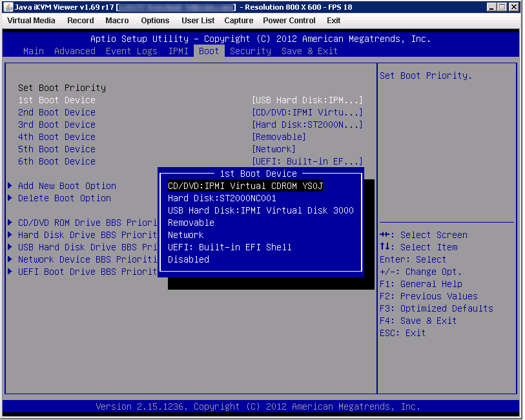Click the [Hard Disk:ST2000N...] value
The image size is (525, 420).
[x=307, y=125]
